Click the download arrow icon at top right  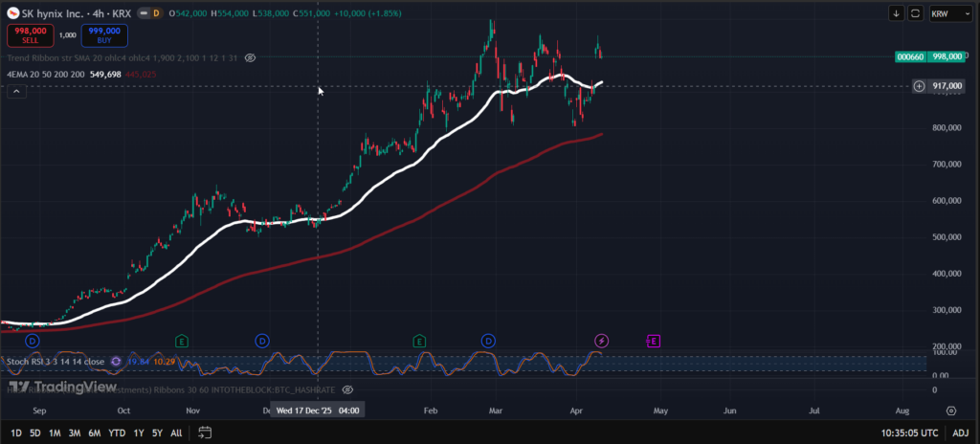coord(896,13)
